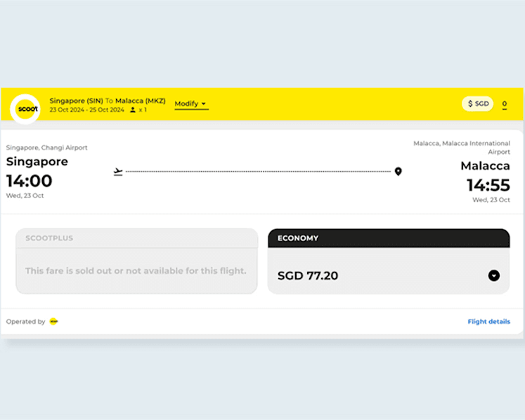Open the Modify search dropdown
Image resolution: width=525 pixels, height=420 pixels.
click(x=191, y=104)
